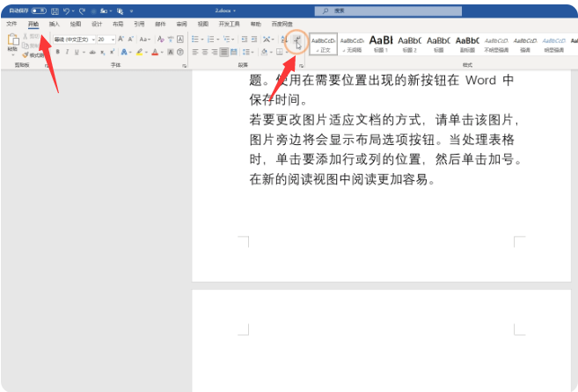Click the bullet list icon
Screen dimensions: 578x392
pyautogui.click(x=196, y=40)
